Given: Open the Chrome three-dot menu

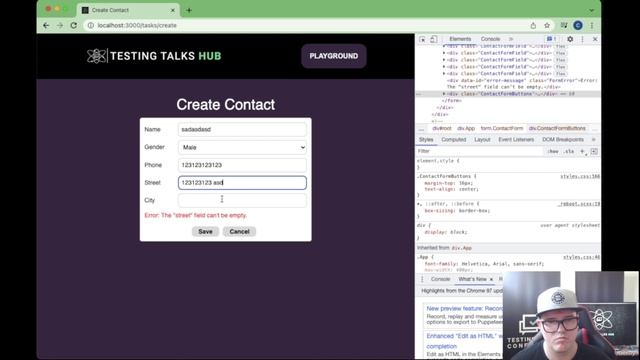Looking at the screenshot, I should click(591, 25).
